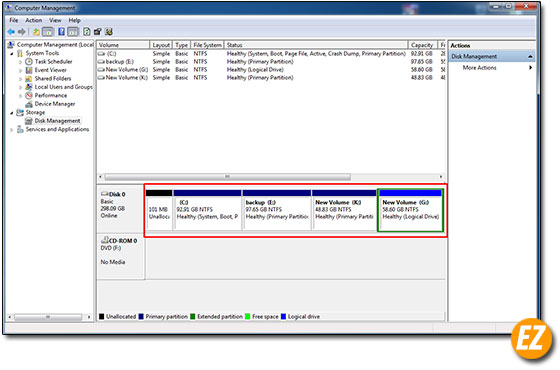Viewport: 560px width, 370px height.
Task: Open the File menu
Action: pyautogui.click(x=14, y=20)
